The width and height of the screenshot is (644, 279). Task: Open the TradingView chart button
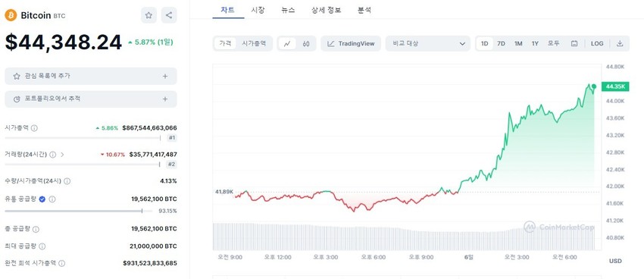351,43
